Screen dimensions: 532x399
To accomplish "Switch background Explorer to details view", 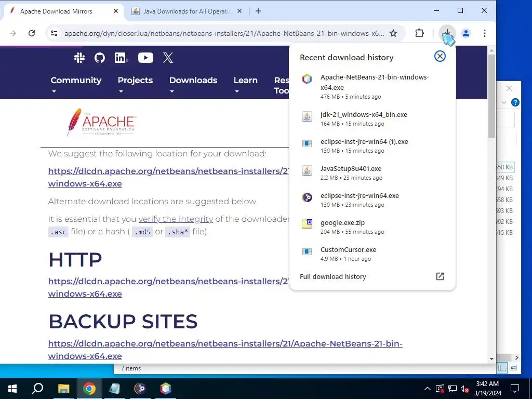I will [502, 368].
